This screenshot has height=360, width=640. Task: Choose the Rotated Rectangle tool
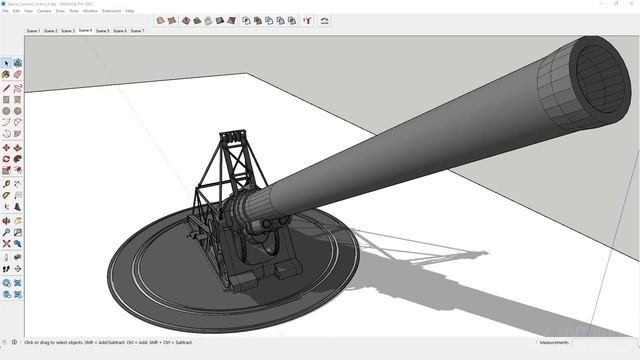tap(18, 100)
